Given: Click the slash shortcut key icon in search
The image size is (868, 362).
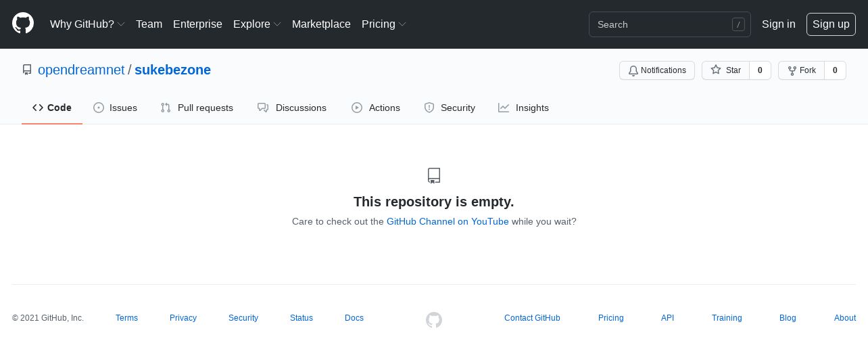Looking at the screenshot, I should coord(738,24).
